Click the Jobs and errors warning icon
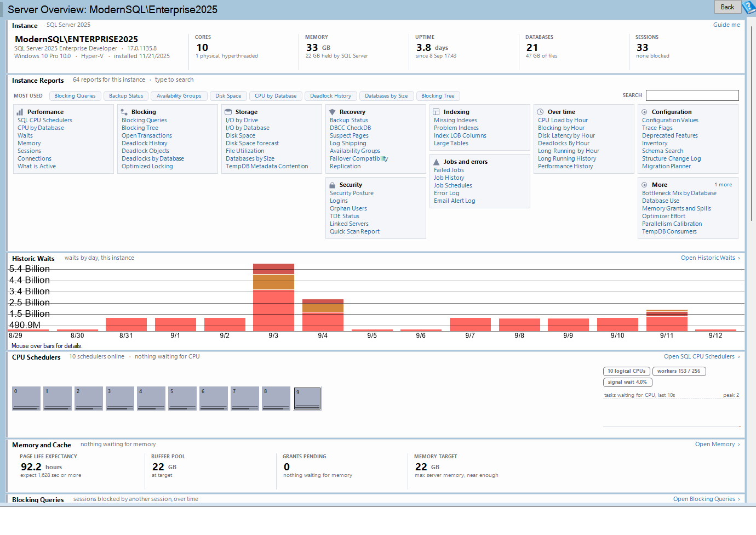The width and height of the screenshot is (756, 535). pos(436,162)
